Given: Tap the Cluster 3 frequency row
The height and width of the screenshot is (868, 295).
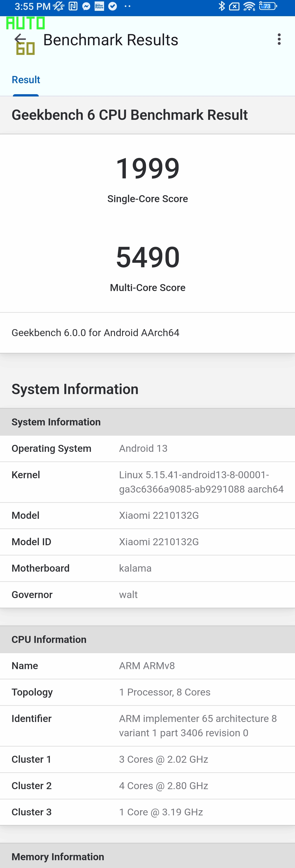Looking at the screenshot, I should [147, 812].
